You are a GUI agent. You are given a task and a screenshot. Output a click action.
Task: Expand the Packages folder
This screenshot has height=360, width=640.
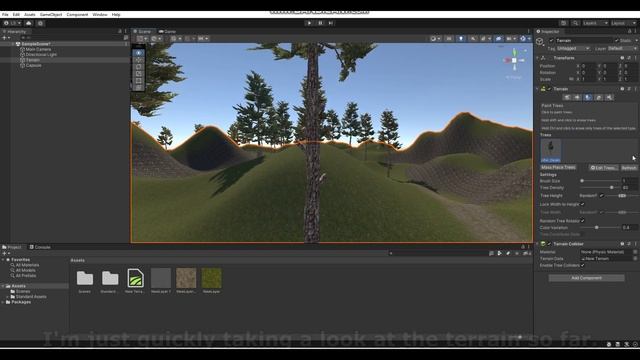click(x=3, y=302)
